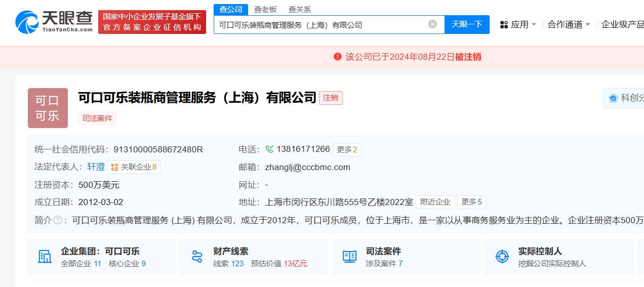Open the official credit agency red banner
Screen dimensions: 644x287
(152, 22)
